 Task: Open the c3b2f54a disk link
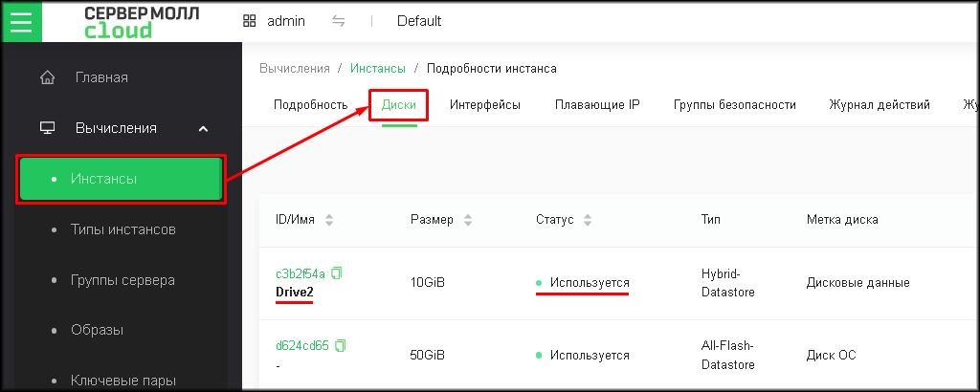pos(301,273)
